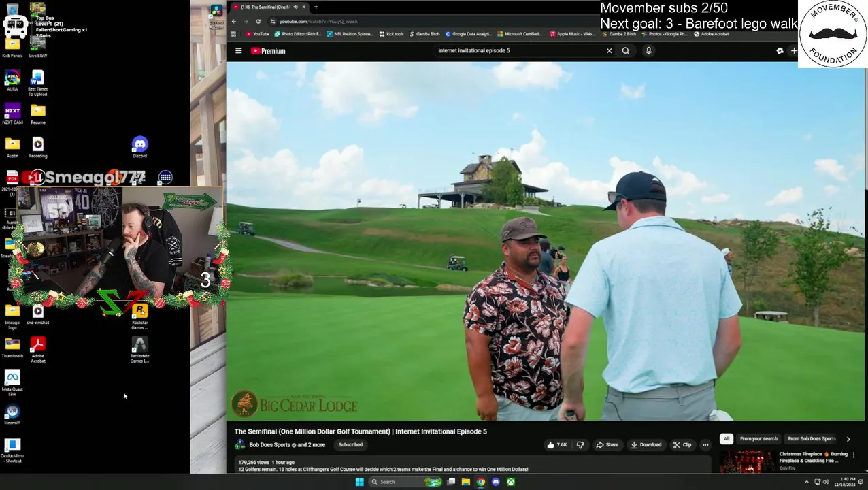Advance filter chips with right chevron
This screenshot has height=490, width=868.
848,439
